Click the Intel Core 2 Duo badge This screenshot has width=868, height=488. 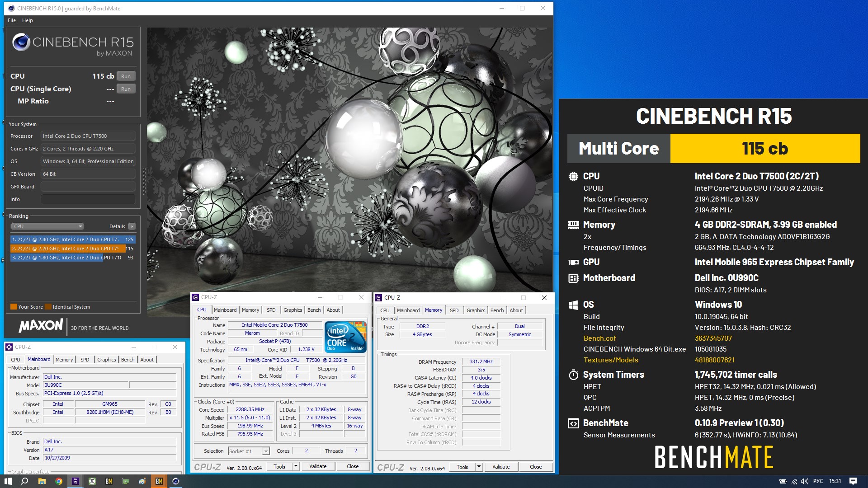(346, 337)
